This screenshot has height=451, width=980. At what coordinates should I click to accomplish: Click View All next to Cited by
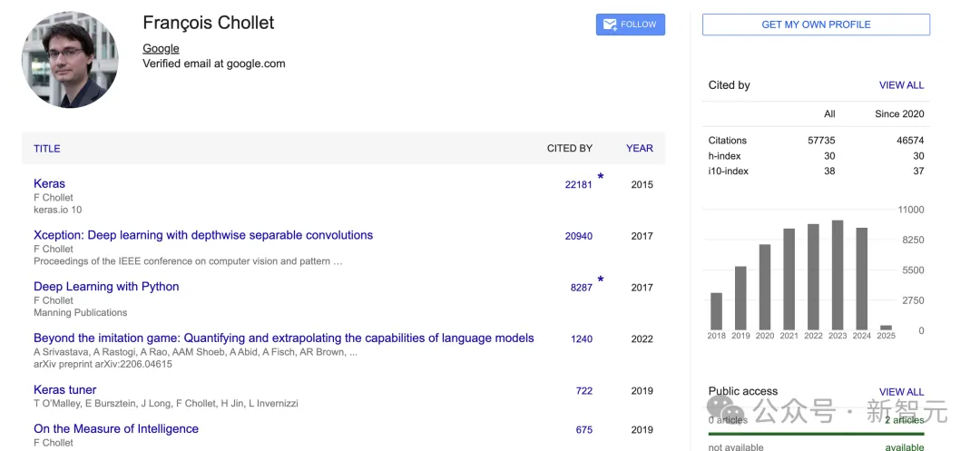(x=901, y=85)
